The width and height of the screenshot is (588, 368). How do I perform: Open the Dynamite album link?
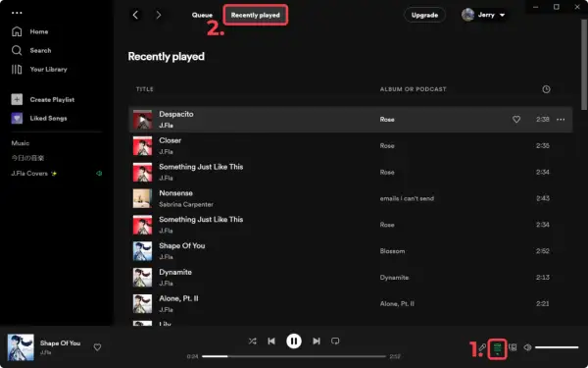394,278
